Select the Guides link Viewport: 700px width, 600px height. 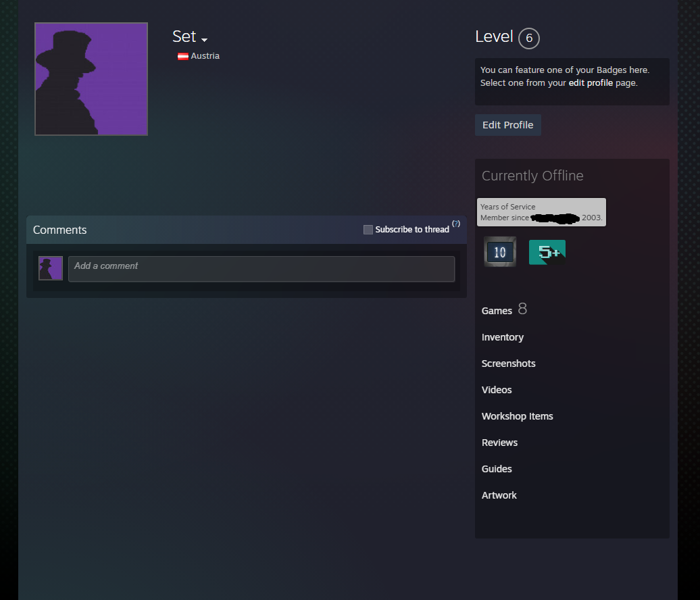pos(497,469)
